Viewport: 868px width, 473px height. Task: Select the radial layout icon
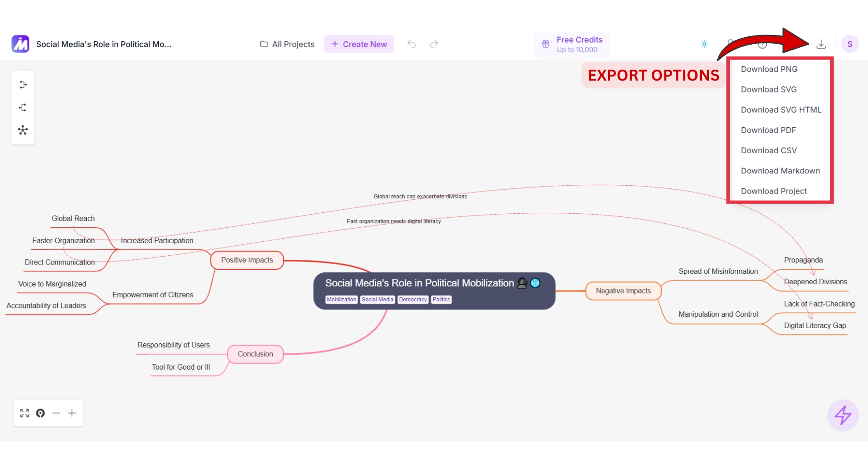point(23,130)
